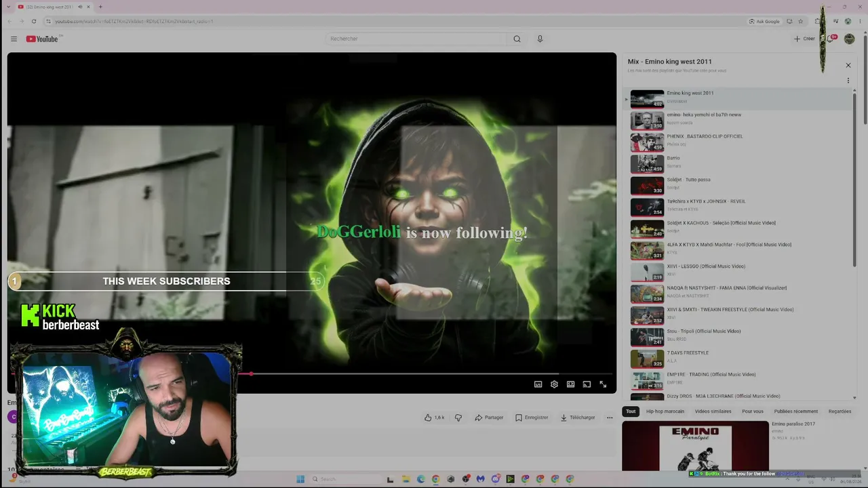This screenshot has width=868, height=488.
Task: Click the Partager button
Action: tap(489, 418)
